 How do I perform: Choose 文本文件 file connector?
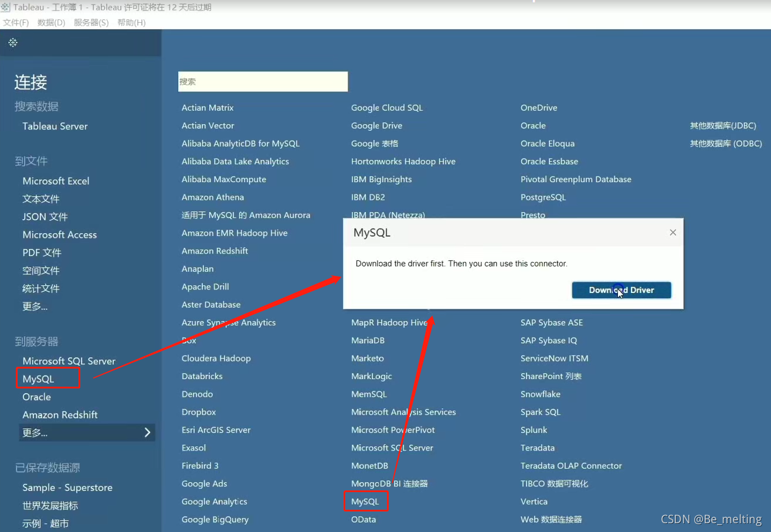41,199
